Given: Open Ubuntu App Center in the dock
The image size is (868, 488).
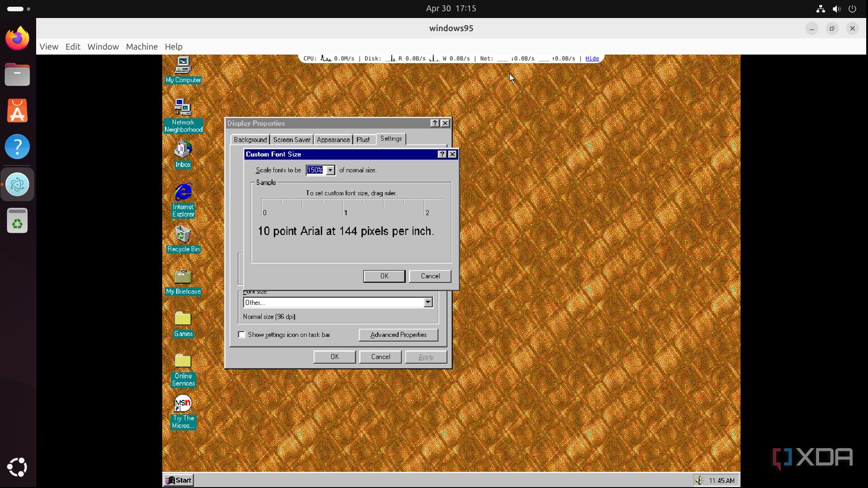Looking at the screenshot, I should [17, 111].
